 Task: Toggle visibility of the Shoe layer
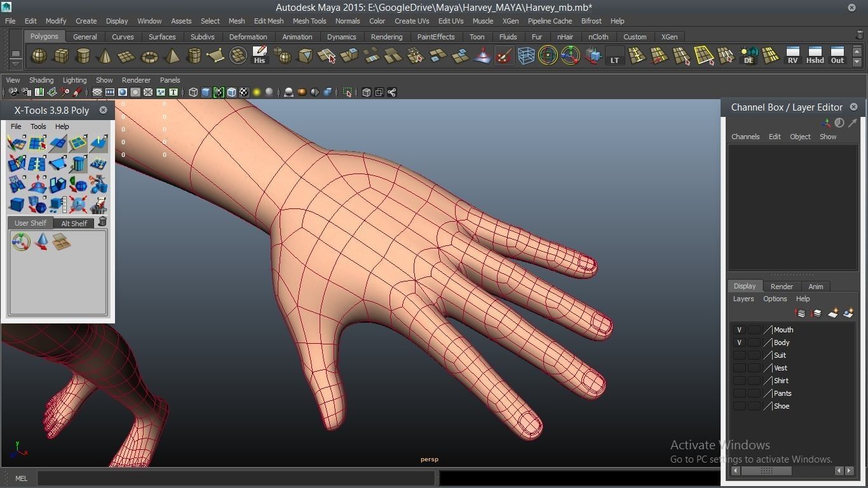(739, 406)
